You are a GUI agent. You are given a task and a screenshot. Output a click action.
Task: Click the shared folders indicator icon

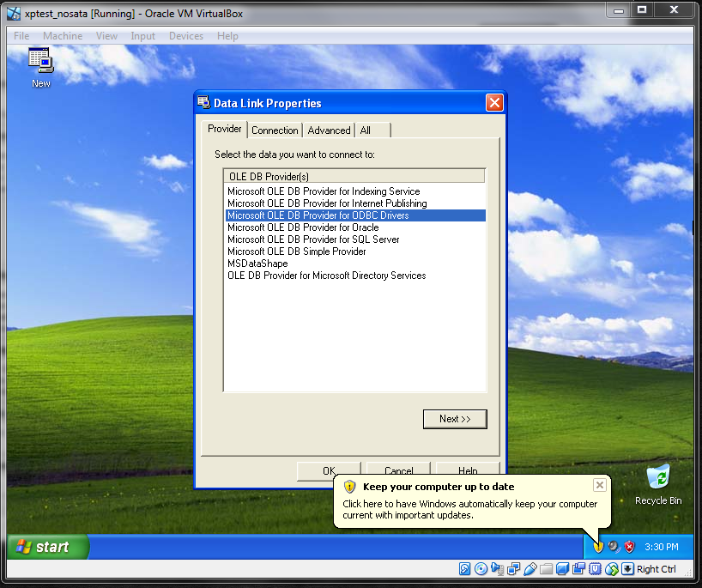pos(546,569)
